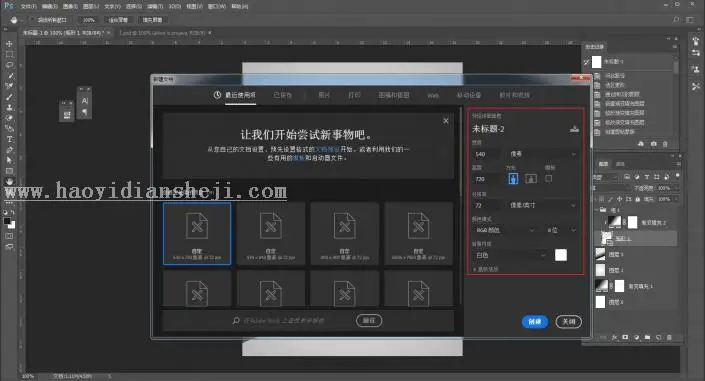Select first custom preset thumbnail 540 x 720

point(197,233)
